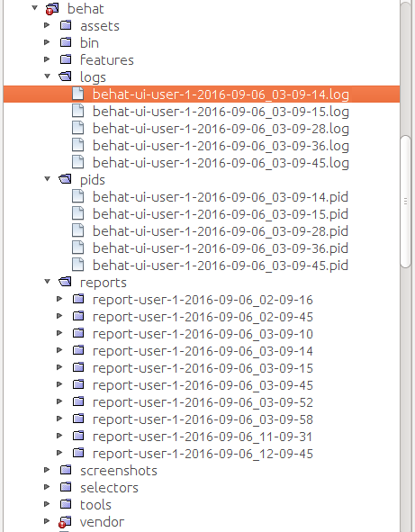Click the assets folder icon

(x=66, y=25)
